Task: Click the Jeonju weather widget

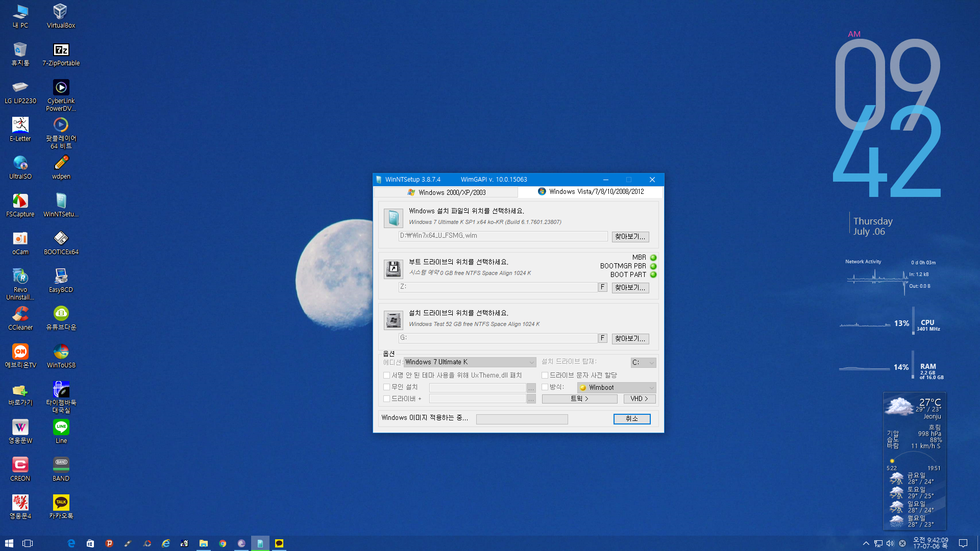Action: click(x=915, y=462)
